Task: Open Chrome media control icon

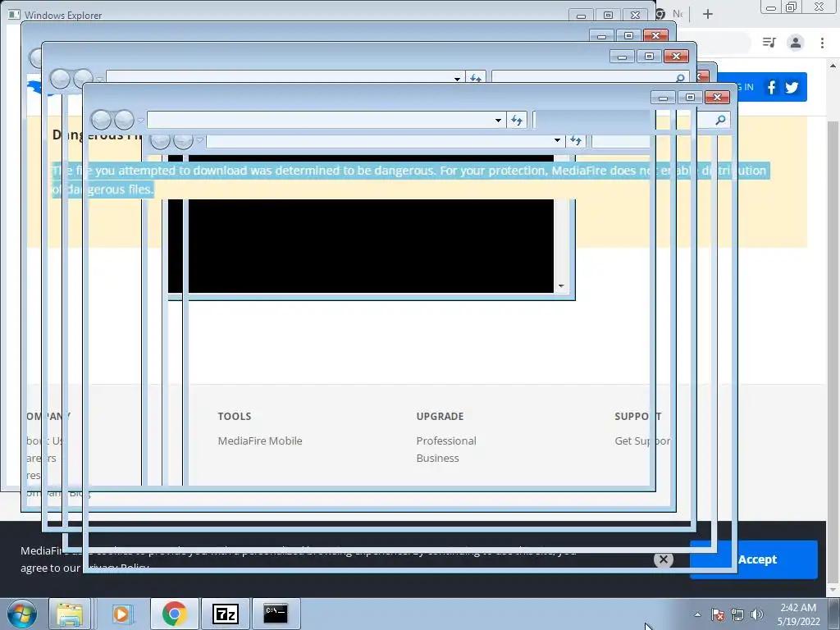Action: 769,43
